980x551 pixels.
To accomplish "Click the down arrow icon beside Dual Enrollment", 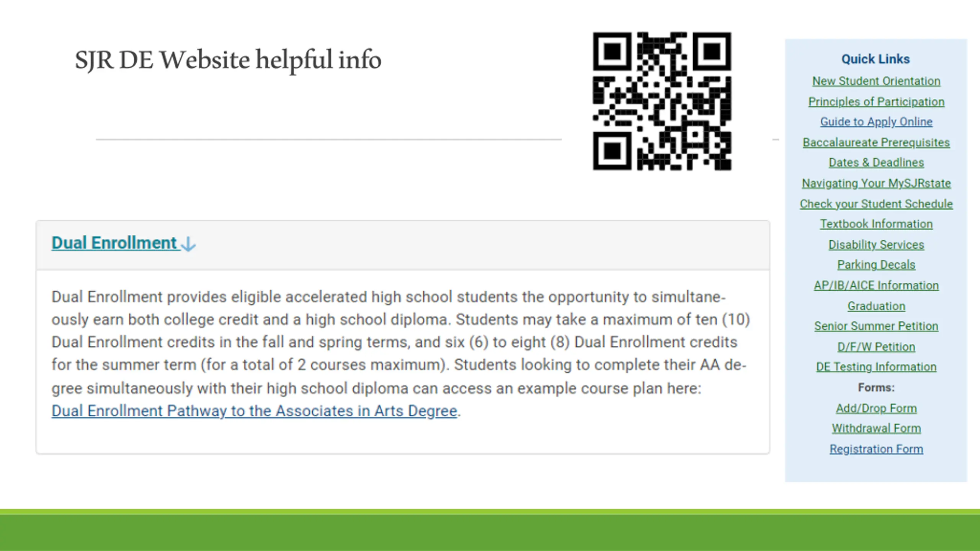I will click(x=188, y=244).
